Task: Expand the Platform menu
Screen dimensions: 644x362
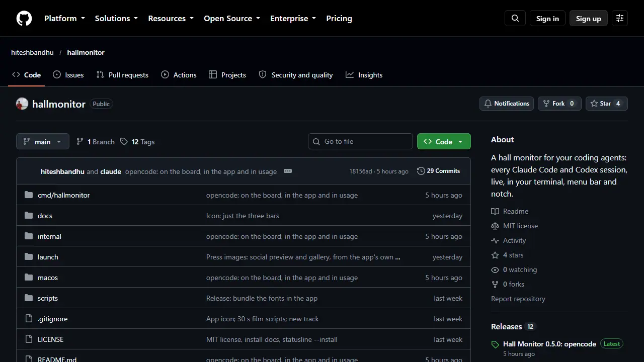Action: [64, 19]
